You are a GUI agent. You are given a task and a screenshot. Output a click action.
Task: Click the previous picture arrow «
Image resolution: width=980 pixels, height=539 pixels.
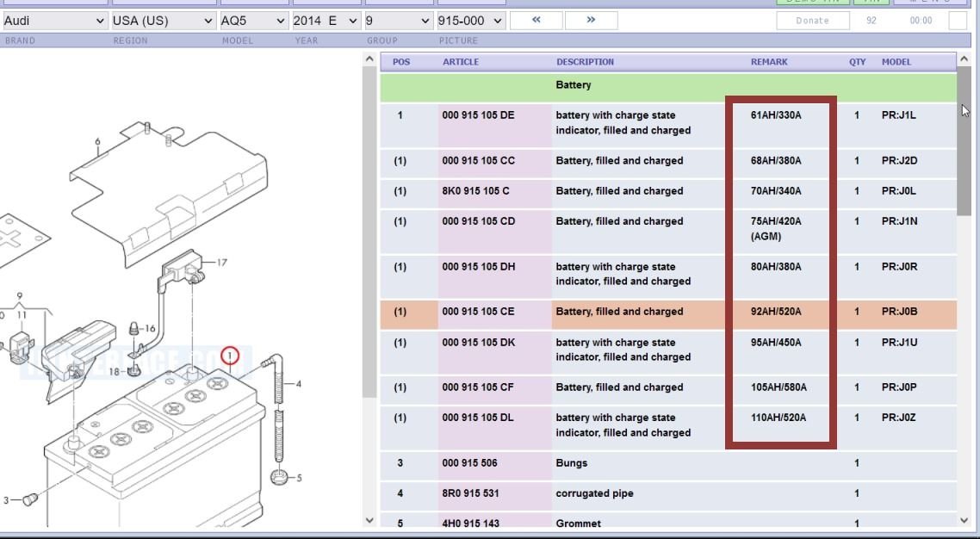536,20
